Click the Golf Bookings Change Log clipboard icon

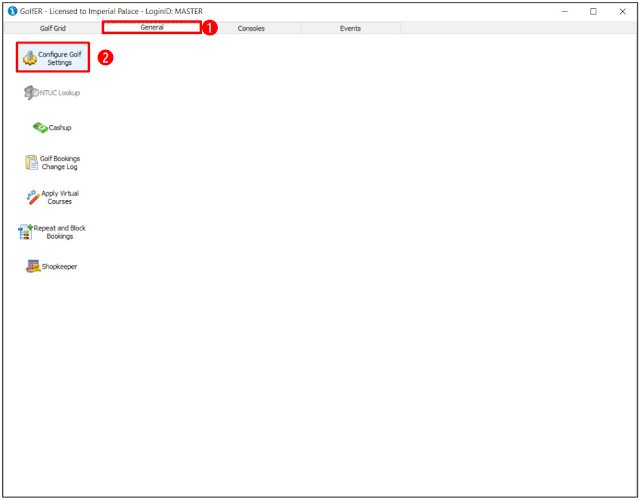click(31, 162)
